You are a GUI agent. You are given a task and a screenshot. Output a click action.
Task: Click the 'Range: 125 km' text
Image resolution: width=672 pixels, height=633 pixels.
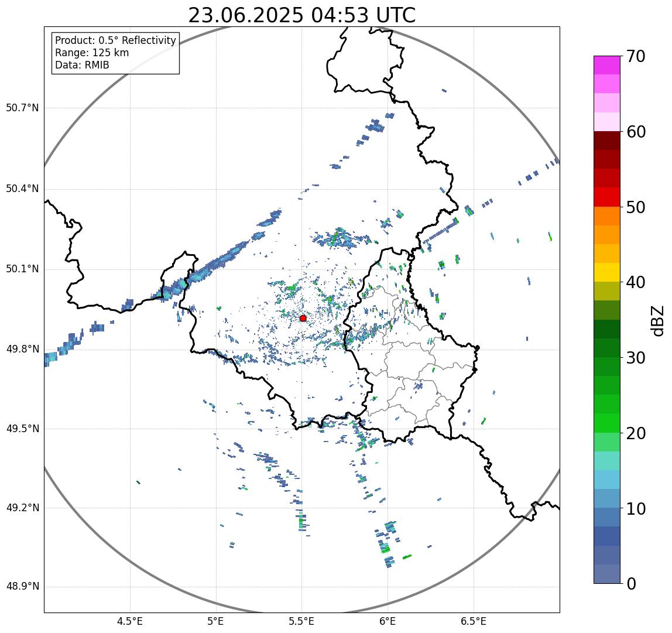tap(92, 53)
